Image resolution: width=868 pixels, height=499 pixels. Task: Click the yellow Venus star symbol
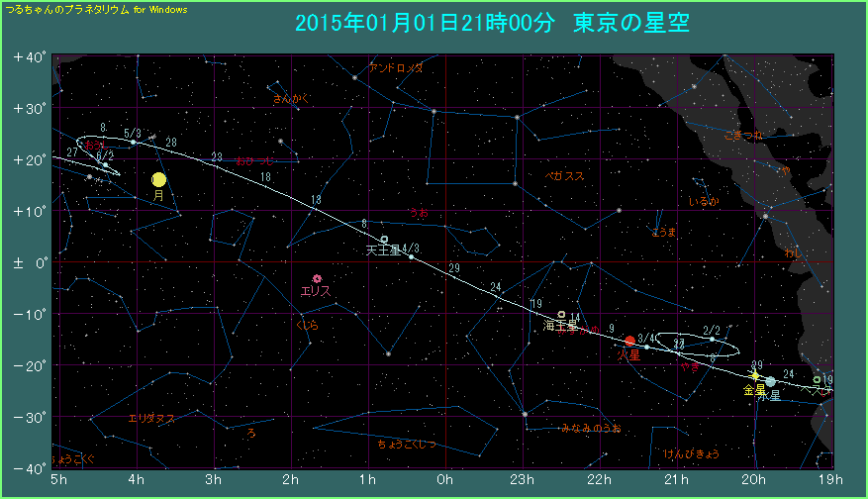click(754, 375)
